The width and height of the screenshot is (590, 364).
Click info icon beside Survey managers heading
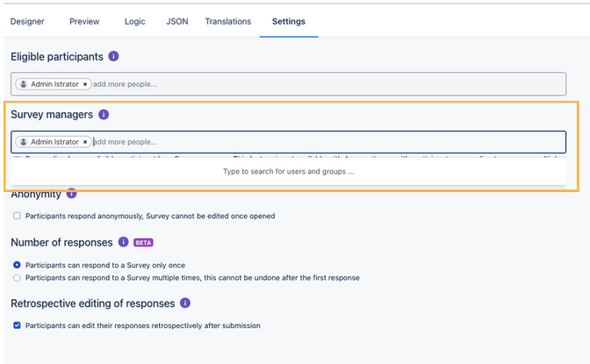[x=104, y=115]
